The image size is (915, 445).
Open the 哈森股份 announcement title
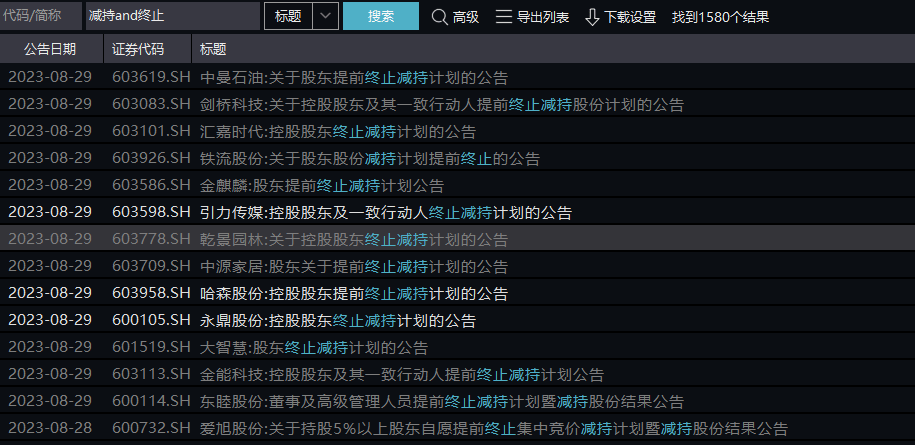pos(354,294)
